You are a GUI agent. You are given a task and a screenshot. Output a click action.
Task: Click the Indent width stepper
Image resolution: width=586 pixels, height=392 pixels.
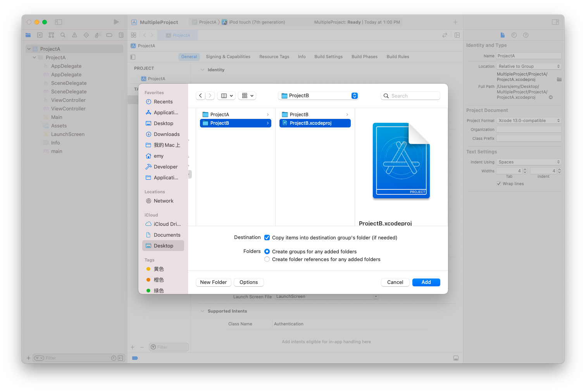point(559,171)
